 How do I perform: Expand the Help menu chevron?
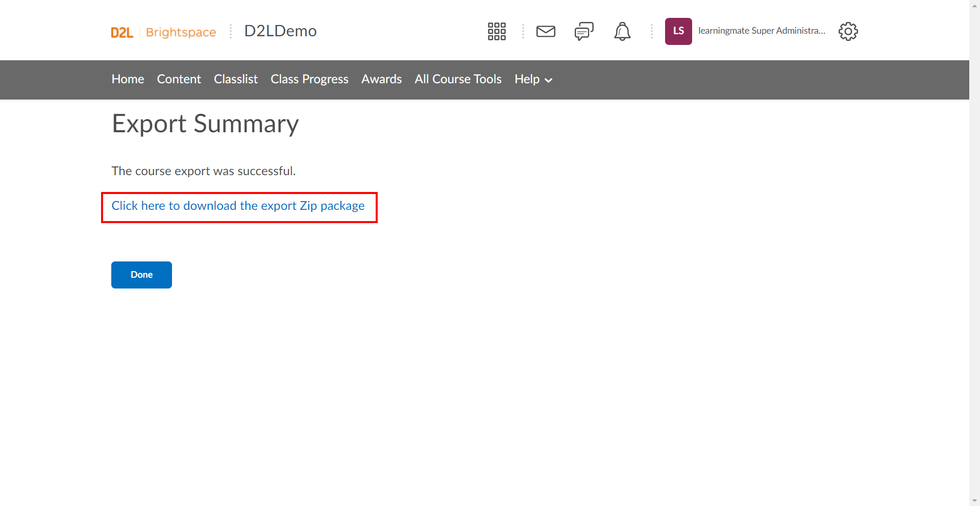(x=549, y=80)
